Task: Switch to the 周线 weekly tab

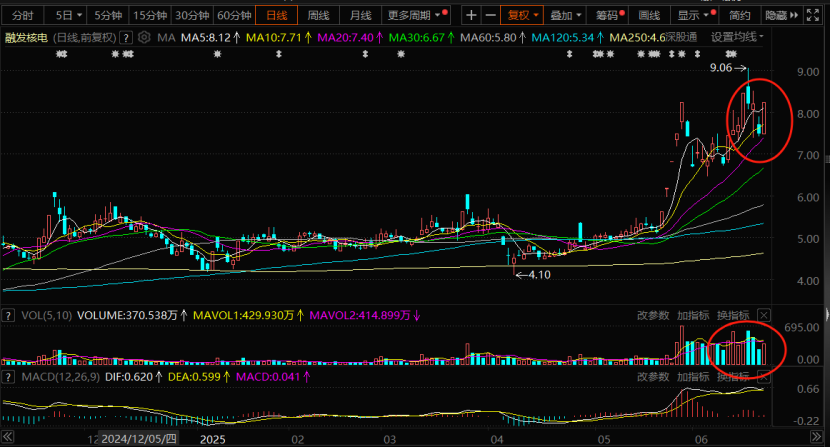Action: point(318,16)
